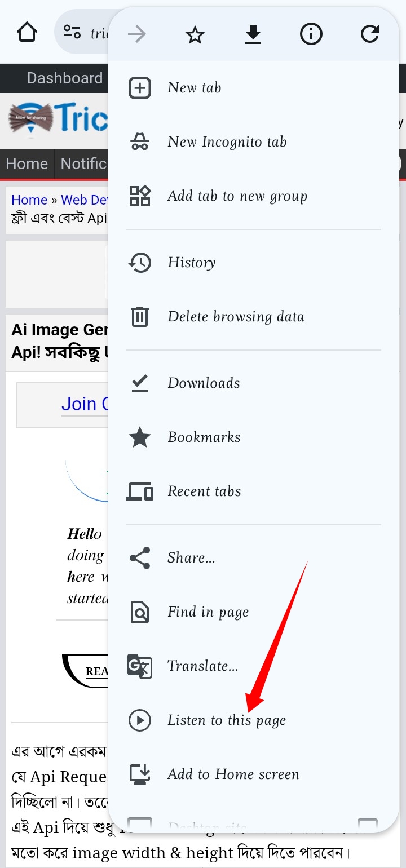The image size is (406, 868).
Task: Tap the home icon in browser toolbar
Action: 27,32
